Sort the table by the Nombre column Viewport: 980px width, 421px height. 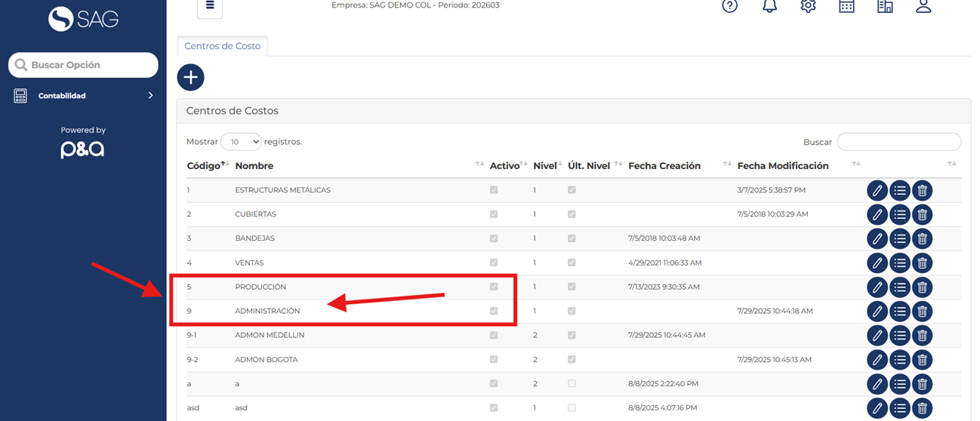click(x=254, y=166)
